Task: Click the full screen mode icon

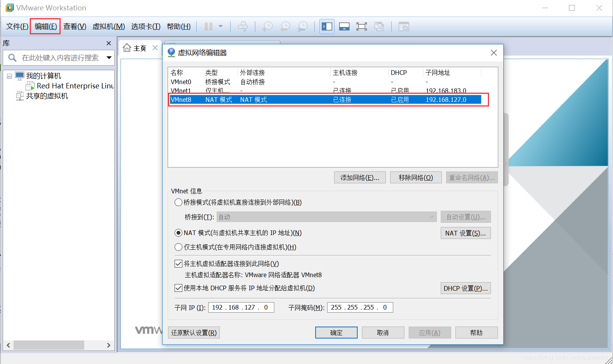Action: [362, 26]
